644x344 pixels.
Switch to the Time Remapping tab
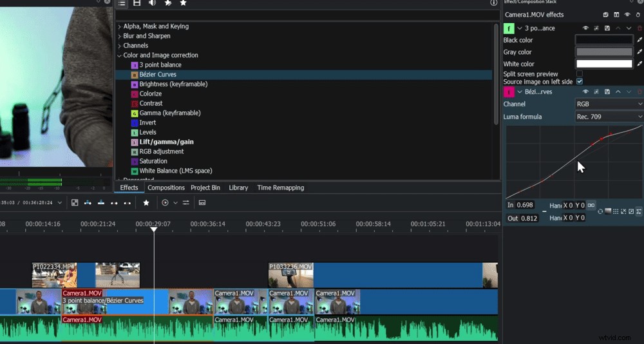coord(281,188)
